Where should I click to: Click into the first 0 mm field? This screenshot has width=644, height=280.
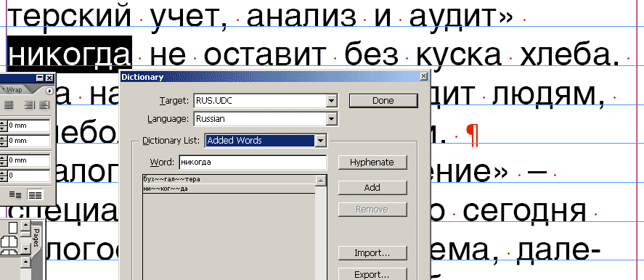pos(29,125)
